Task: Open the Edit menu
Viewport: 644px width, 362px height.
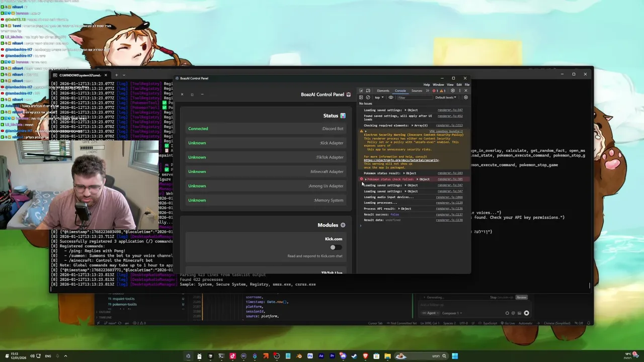Action: pyautogui.click(x=459, y=84)
